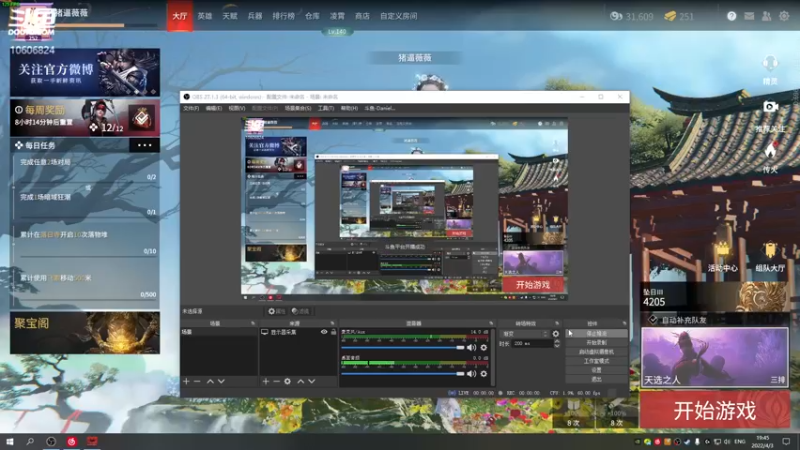Click 开始录制 start recording button
The height and width of the screenshot is (450, 800).
[x=596, y=343]
